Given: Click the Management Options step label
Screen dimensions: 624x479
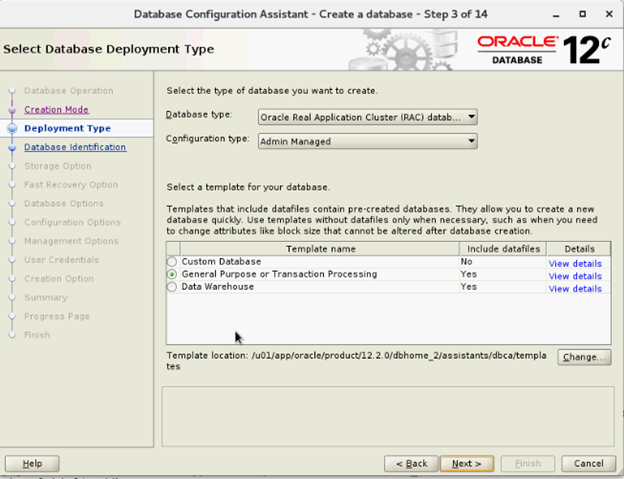Looking at the screenshot, I should pyautogui.click(x=71, y=241).
